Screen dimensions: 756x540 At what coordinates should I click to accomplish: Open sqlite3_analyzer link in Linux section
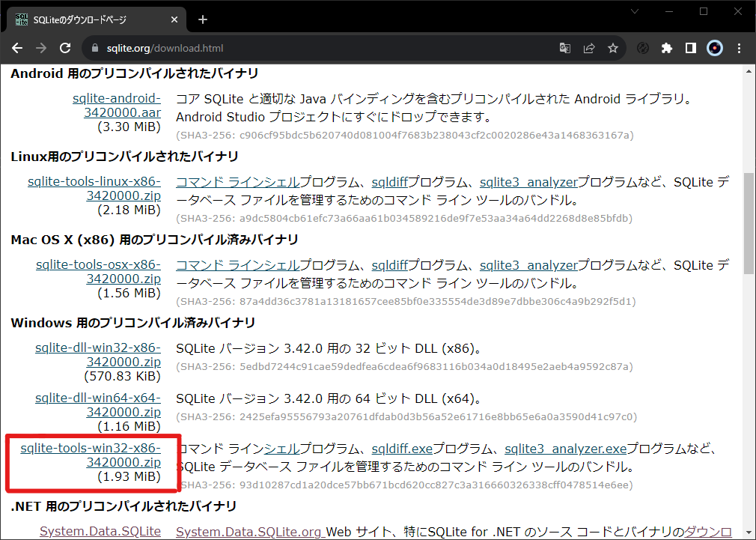tap(528, 183)
